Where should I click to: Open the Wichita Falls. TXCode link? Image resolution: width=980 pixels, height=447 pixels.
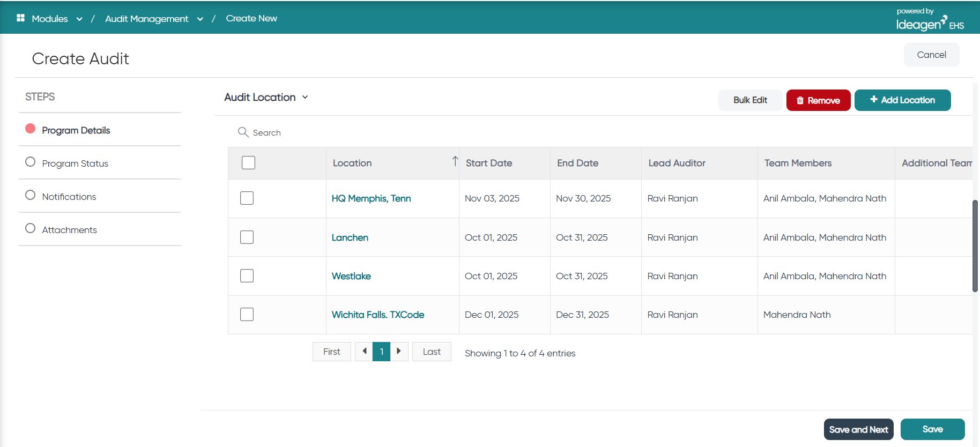[x=377, y=315]
